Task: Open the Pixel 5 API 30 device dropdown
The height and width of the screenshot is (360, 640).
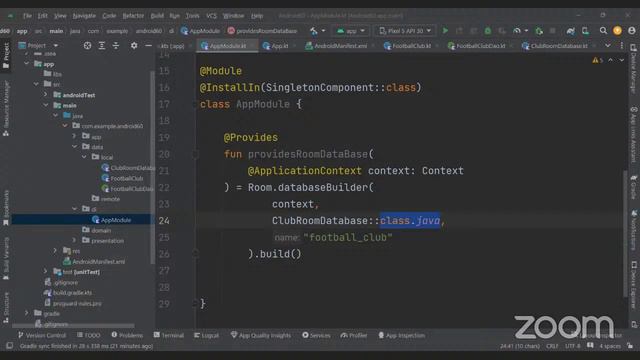Action: 405,31
